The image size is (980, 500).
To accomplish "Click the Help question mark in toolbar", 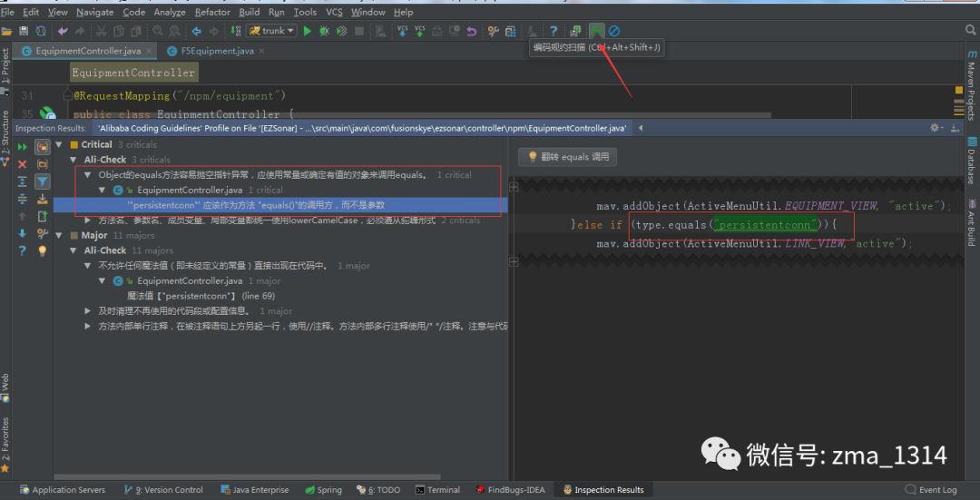I will coord(554,31).
